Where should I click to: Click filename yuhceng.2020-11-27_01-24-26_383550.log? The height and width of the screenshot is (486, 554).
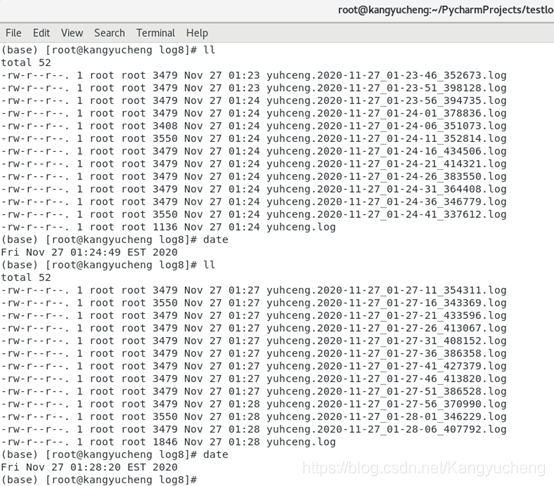386,177
